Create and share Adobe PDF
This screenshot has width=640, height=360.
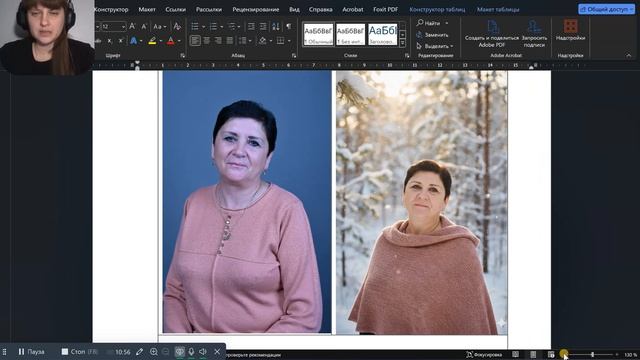click(x=492, y=33)
